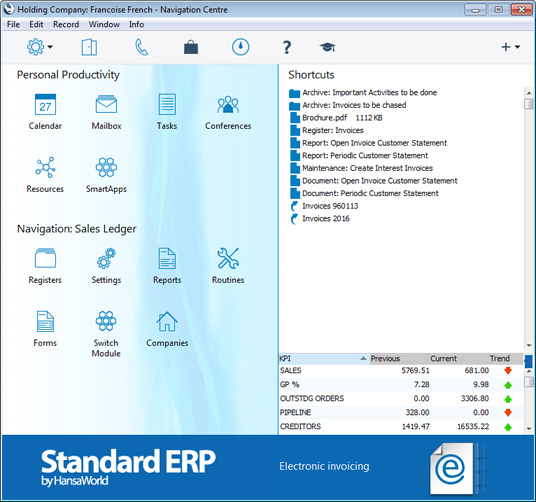536x502 pixels.
Task: Open help with the question mark
Action: pos(287,47)
